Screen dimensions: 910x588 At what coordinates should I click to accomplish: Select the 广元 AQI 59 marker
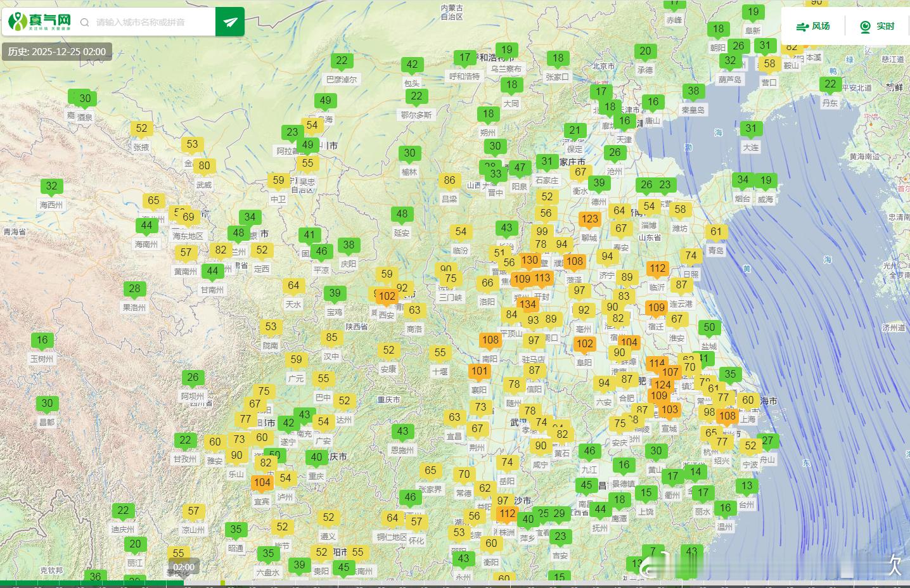pos(296,361)
